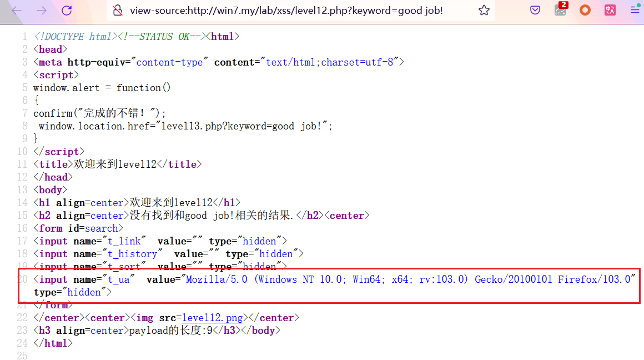Bookmark this page with the star icon
The image size is (644, 360).
pyautogui.click(x=484, y=11)
